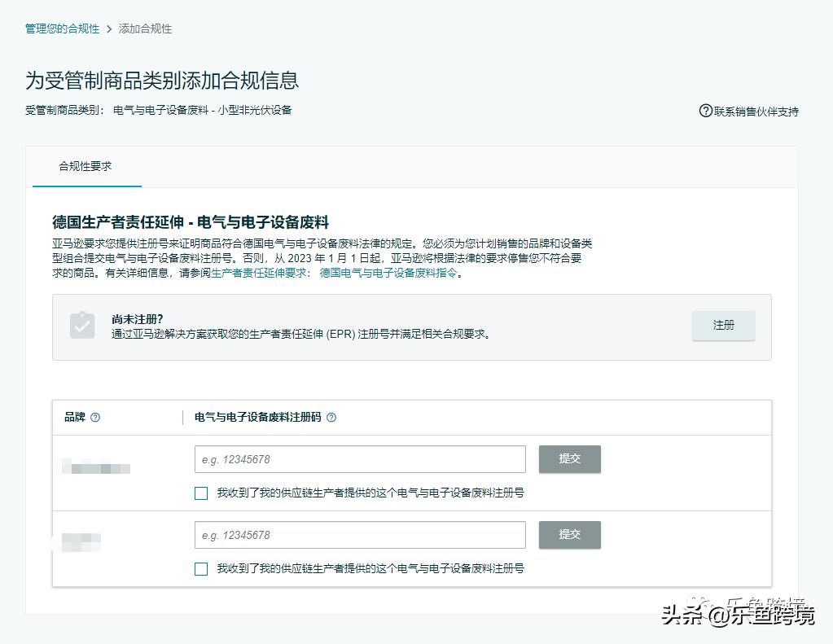Click the 联系销售伙伴支持 support link
Viewport: 833px width, 644px height.
[756, 111]
